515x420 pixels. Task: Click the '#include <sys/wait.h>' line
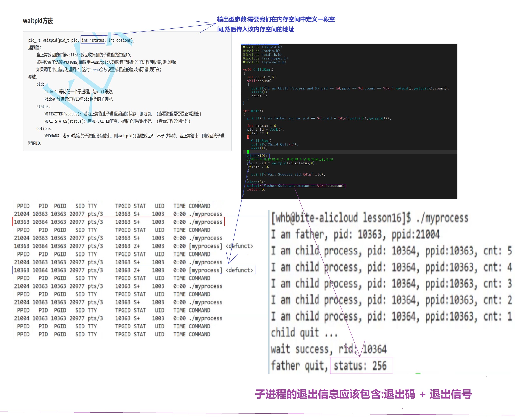coord(265,62)
